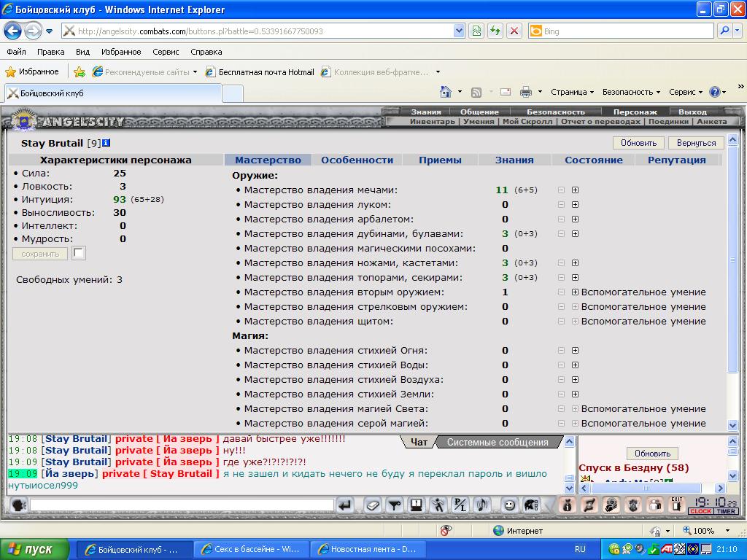Screen dimensions: 747x560
Task: Increase clubs and maces mastery plus button
Action: tap(575, 234)
